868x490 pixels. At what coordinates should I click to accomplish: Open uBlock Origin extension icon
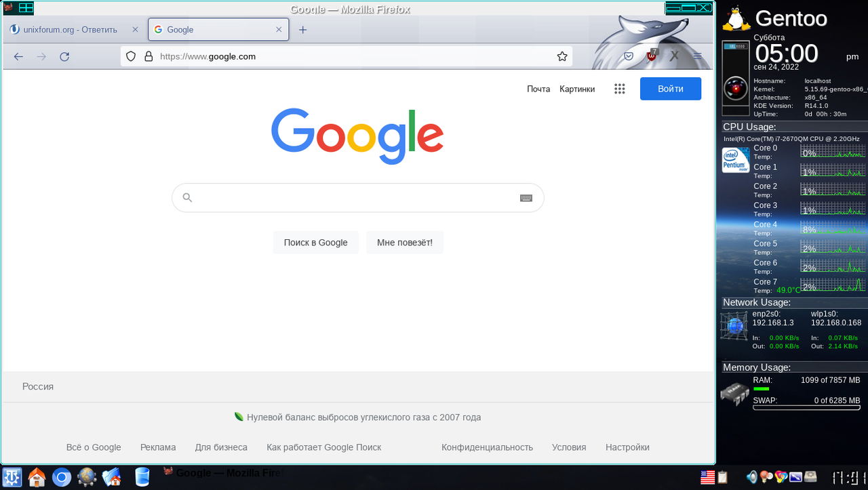(652, 56)
